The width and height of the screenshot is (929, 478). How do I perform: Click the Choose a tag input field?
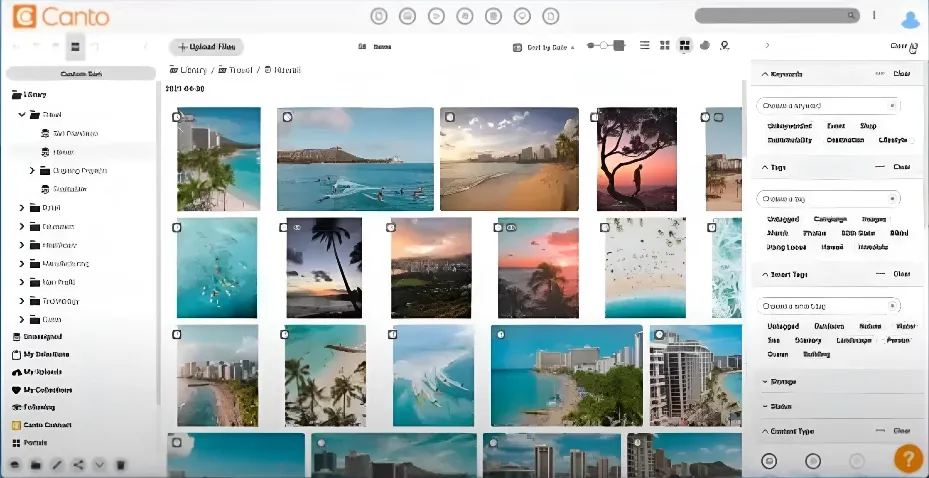click(828, 199)
